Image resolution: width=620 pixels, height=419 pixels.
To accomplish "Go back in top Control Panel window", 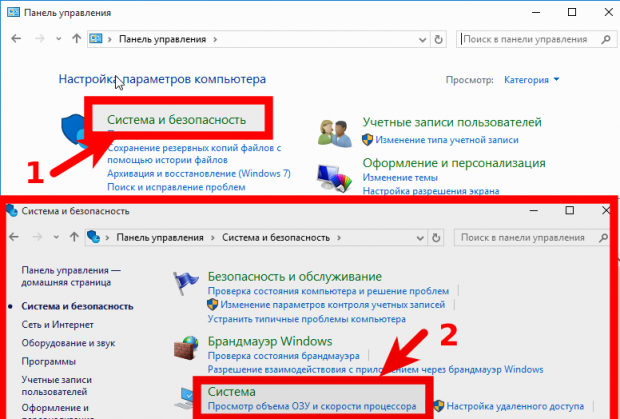I will (x=16, y=39).
